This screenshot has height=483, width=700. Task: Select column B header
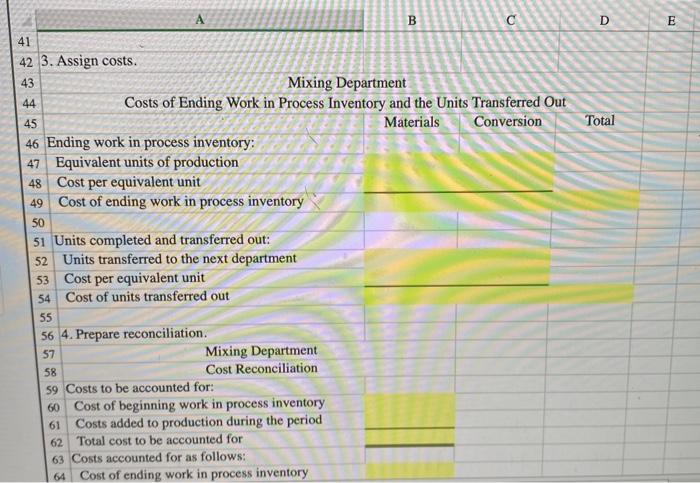(412, 21)
